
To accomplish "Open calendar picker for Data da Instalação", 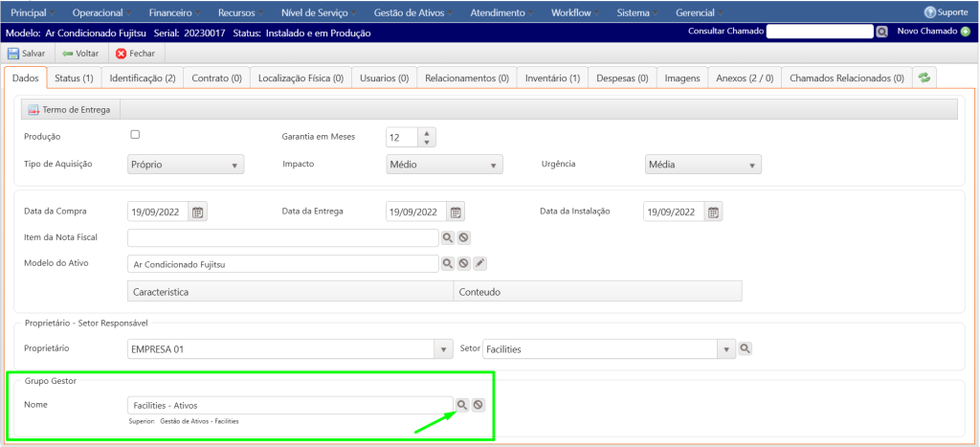I will pos(714,212).
